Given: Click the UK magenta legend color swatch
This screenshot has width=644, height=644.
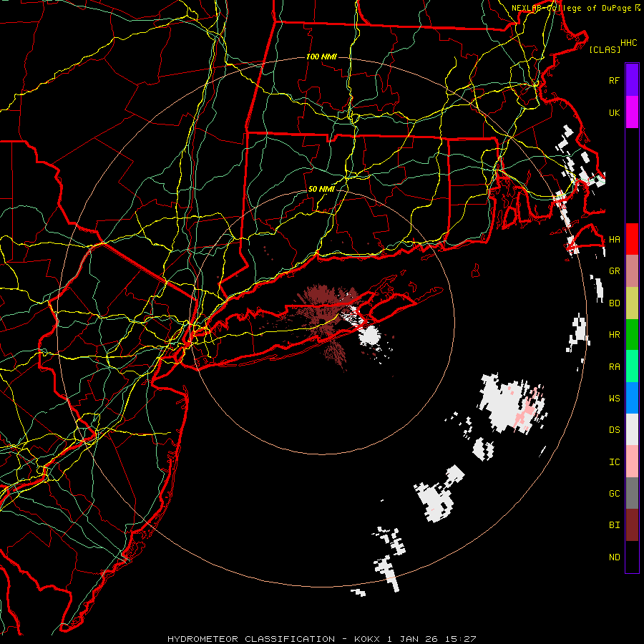Looking at the screenshot, I should click(632, 112).
